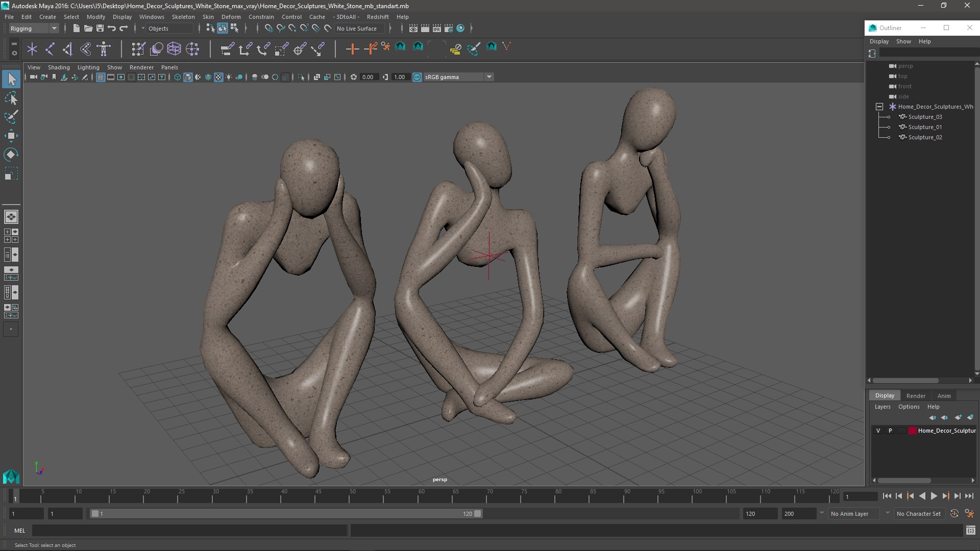The height and width of the screenshot is (551, 980).
Task: Toggle sRGB view transform button
Action: point(417,77)
